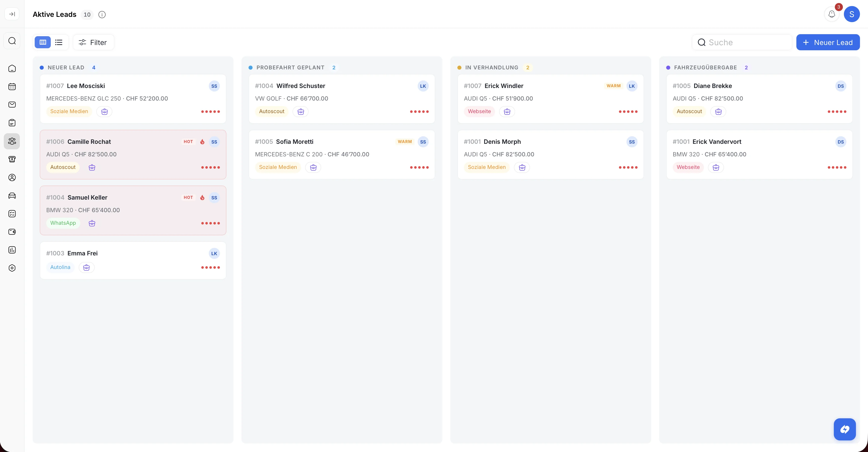The width and height of the screenshot is (868, 452).
Task: Open the mail icon in sidebar
Action: 12,105
